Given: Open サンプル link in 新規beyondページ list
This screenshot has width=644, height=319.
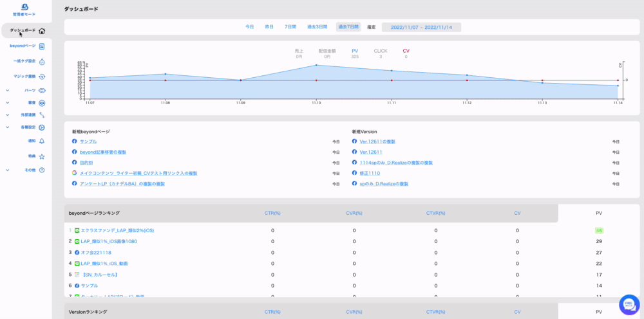Looking at the screenshot, I should [88, 141].
